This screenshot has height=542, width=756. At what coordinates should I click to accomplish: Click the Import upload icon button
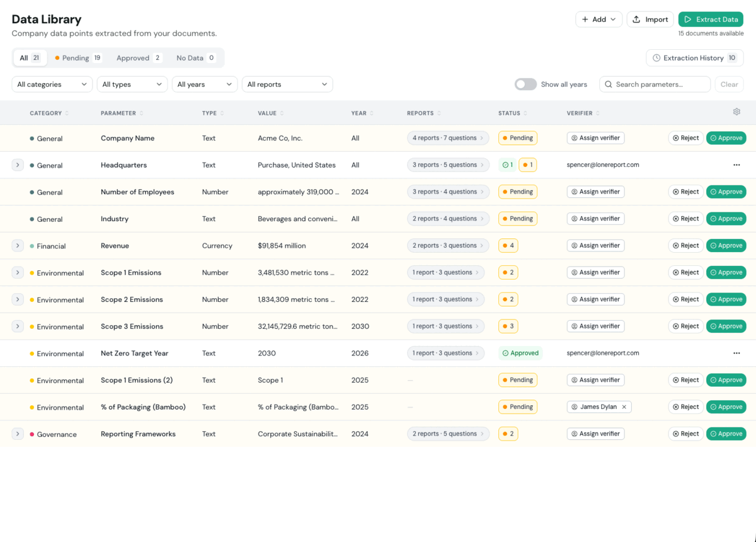[x=650, y=20]
